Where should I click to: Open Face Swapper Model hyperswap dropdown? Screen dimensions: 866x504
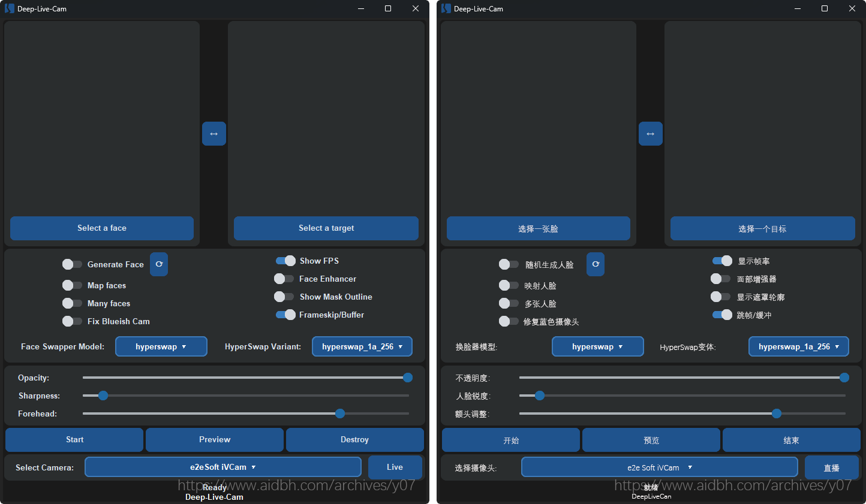pyautogui.click(x=161, y=346)
